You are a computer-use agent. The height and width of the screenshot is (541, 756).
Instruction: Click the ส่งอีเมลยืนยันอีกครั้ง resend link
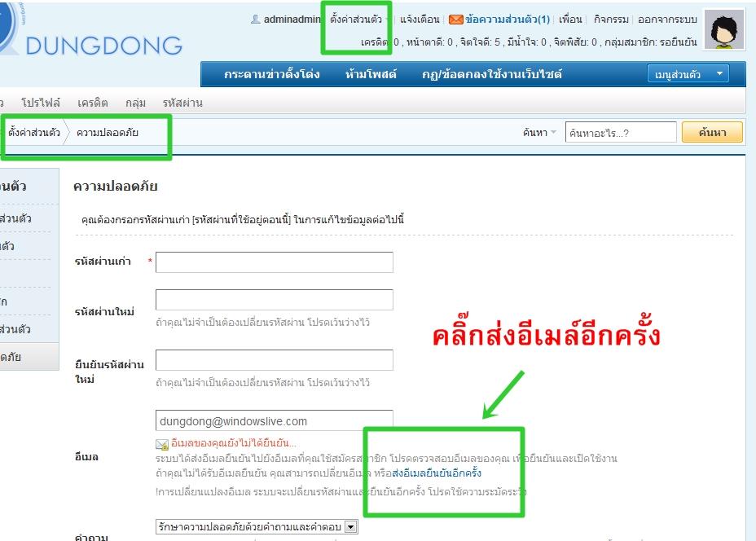point(437,473)
